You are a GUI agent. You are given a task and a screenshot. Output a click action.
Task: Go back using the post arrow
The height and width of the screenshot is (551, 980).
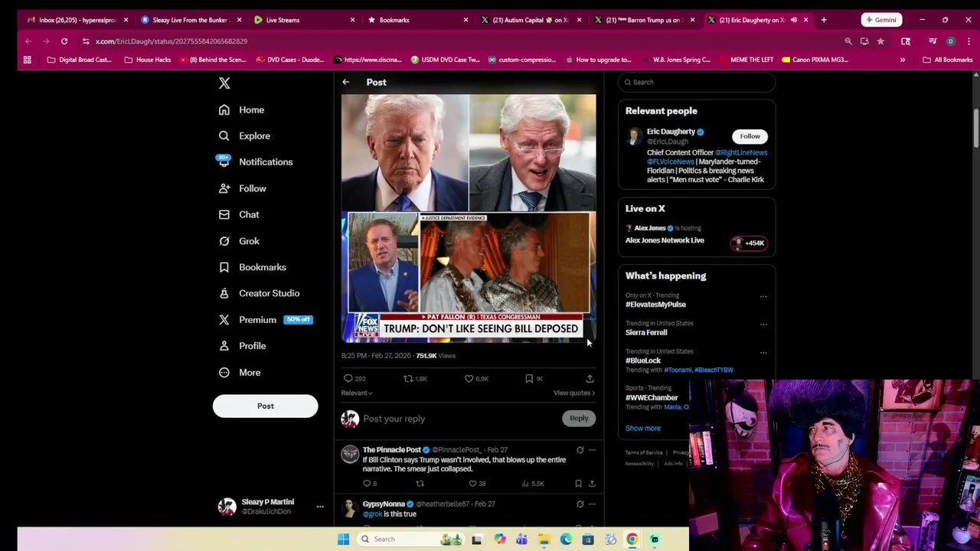pos(345,82)
